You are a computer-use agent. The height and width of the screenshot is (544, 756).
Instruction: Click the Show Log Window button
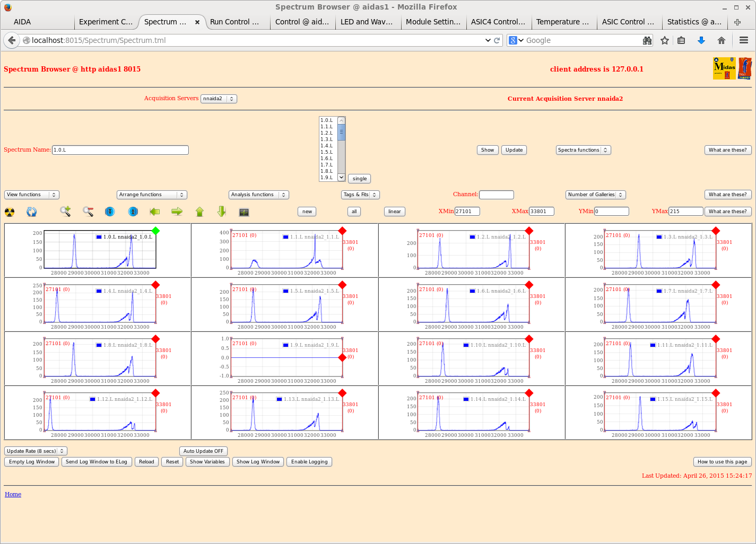pos(258,462)
